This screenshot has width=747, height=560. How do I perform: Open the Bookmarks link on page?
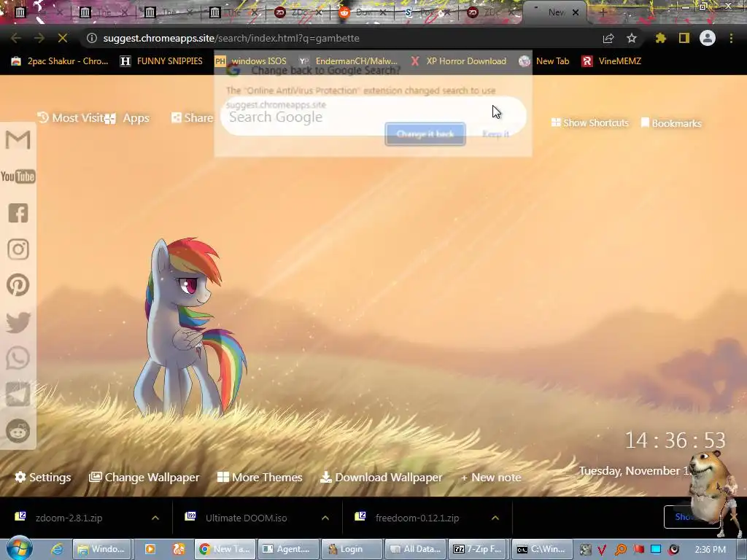point(671,123)
